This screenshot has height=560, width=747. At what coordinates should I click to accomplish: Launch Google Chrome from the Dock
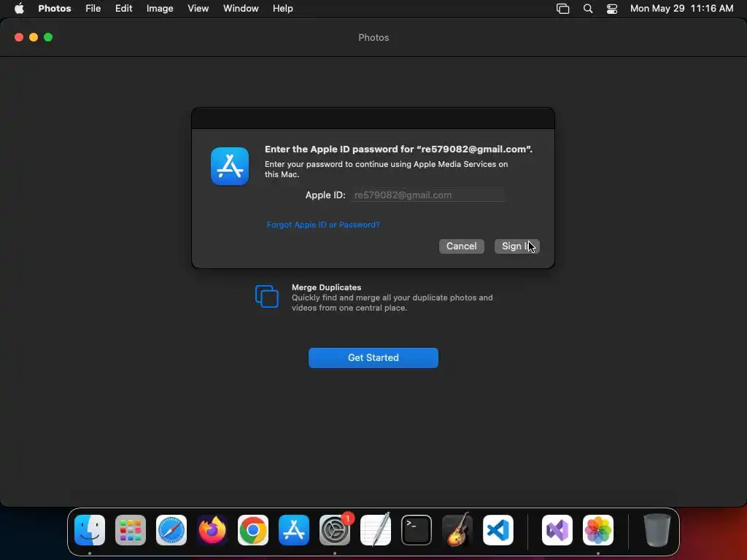253,530
